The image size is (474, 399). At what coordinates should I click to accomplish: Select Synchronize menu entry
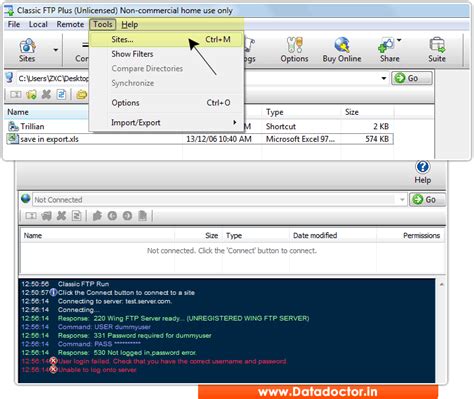click(x=167, y=83)
